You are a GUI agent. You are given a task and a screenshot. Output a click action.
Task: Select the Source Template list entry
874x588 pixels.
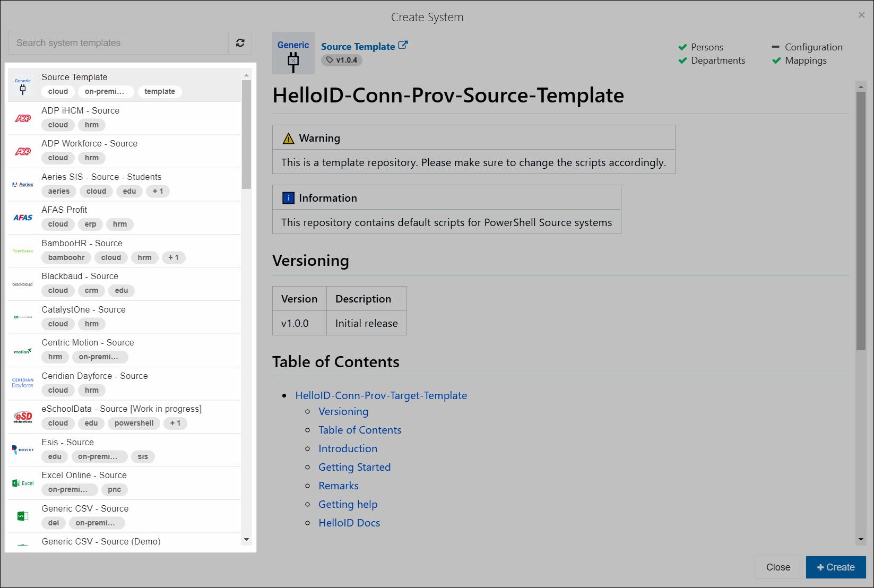point(124,85)
